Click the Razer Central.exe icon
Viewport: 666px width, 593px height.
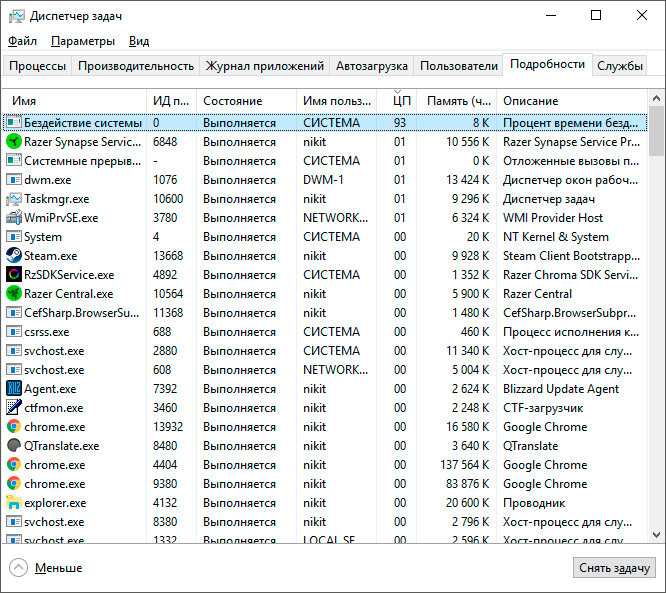[14, 294]
